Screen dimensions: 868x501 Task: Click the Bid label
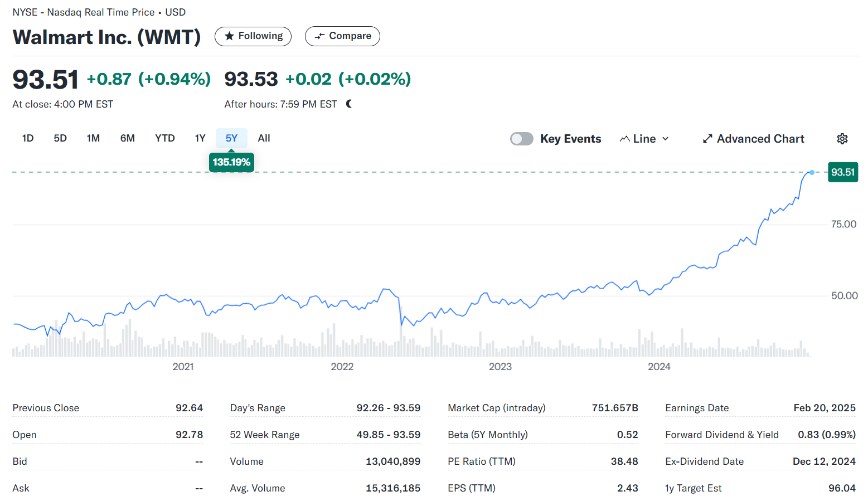20,461
